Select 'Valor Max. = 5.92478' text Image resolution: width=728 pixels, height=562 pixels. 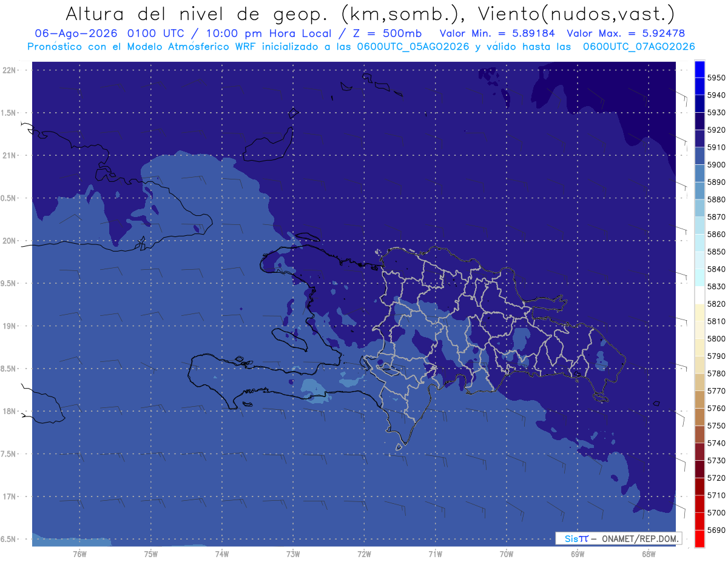point(625,33)
